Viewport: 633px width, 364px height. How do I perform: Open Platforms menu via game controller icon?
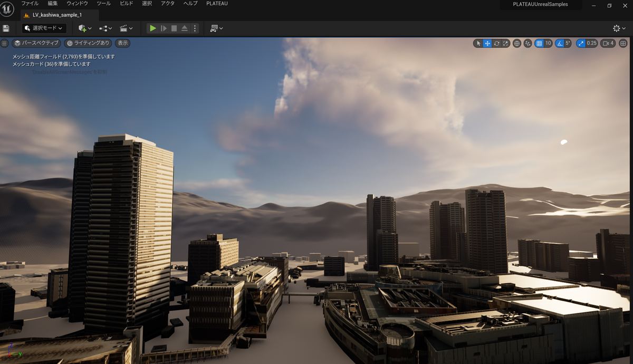tap(215, 28)
